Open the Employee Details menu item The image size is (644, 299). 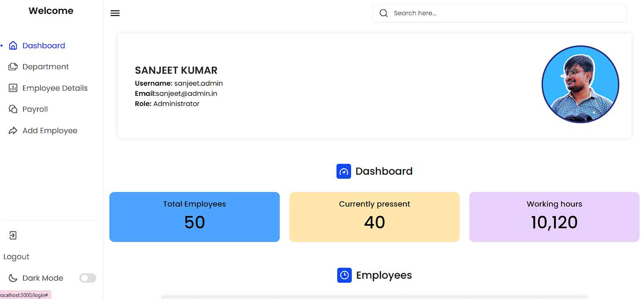(55, 88)
